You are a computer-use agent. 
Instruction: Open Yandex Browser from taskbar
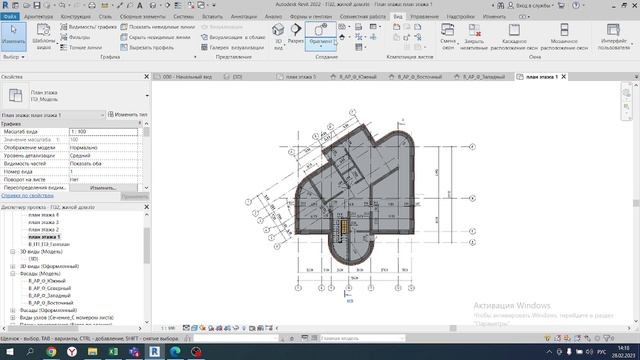[x=72, y=351]
